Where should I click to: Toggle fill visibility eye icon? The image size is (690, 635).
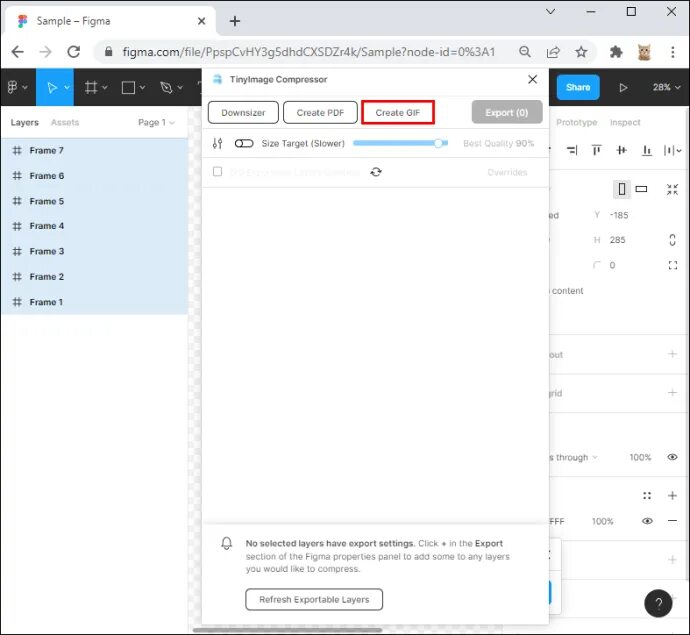point(647,521)
